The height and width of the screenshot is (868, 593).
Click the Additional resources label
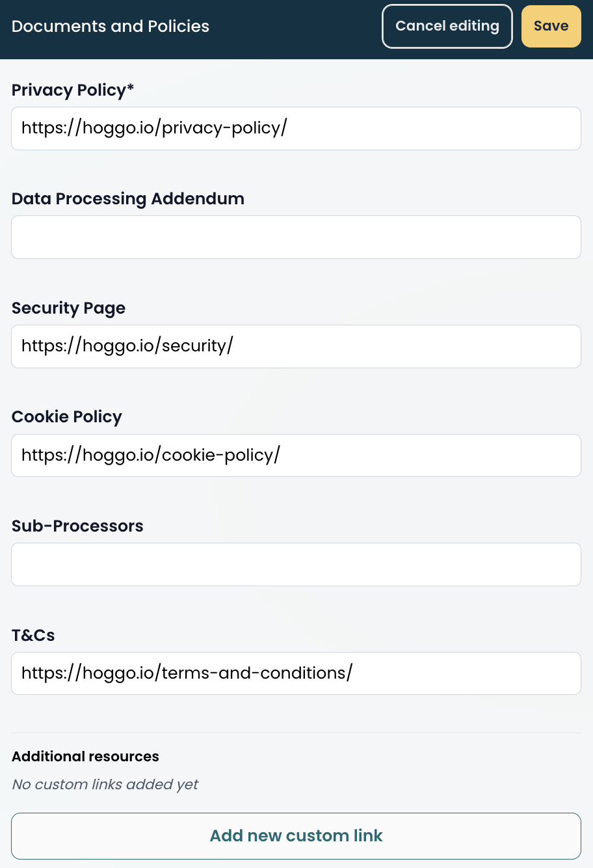(x=85, y=756)
